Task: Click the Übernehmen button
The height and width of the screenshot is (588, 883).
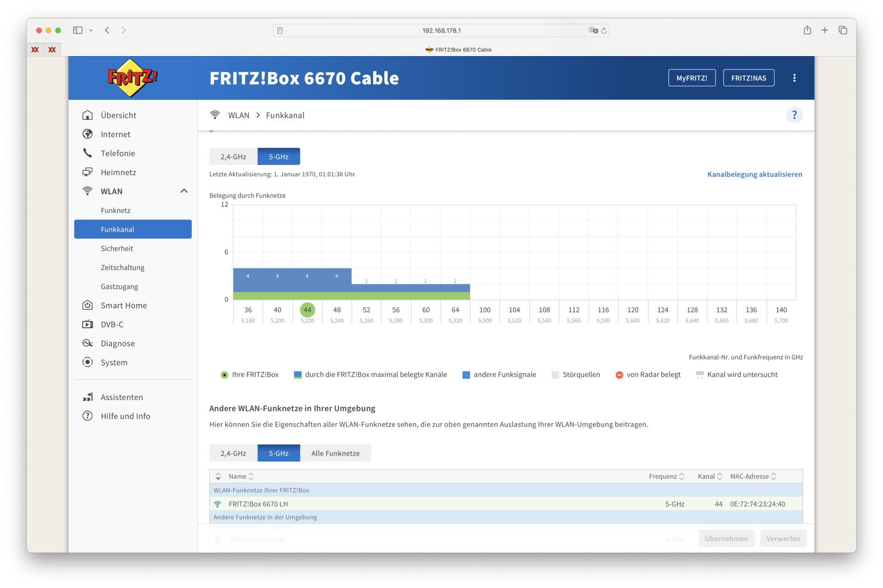Action: coord(726,538)
